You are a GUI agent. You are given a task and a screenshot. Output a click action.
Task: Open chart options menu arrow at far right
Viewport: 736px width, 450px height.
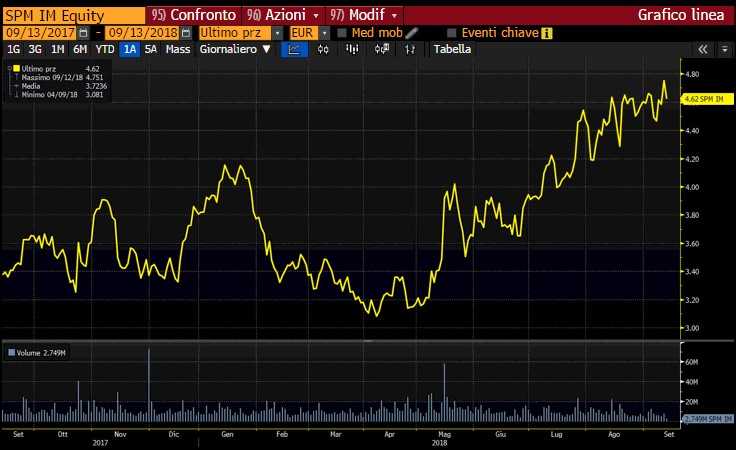pyautogui.click(x=725, y=49)
